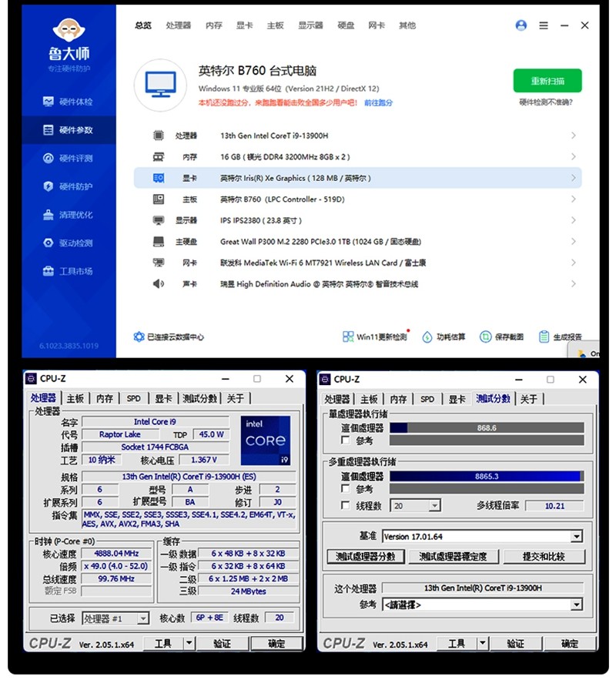Viewport: 616px width, 690px height.
Task: Expand the 主硬盘 Great Wall P300 row chevron
Action: (574, 242)
